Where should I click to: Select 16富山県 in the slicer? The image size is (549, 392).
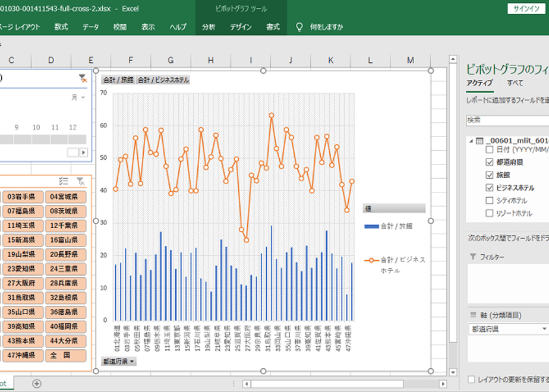pos(65,240)
